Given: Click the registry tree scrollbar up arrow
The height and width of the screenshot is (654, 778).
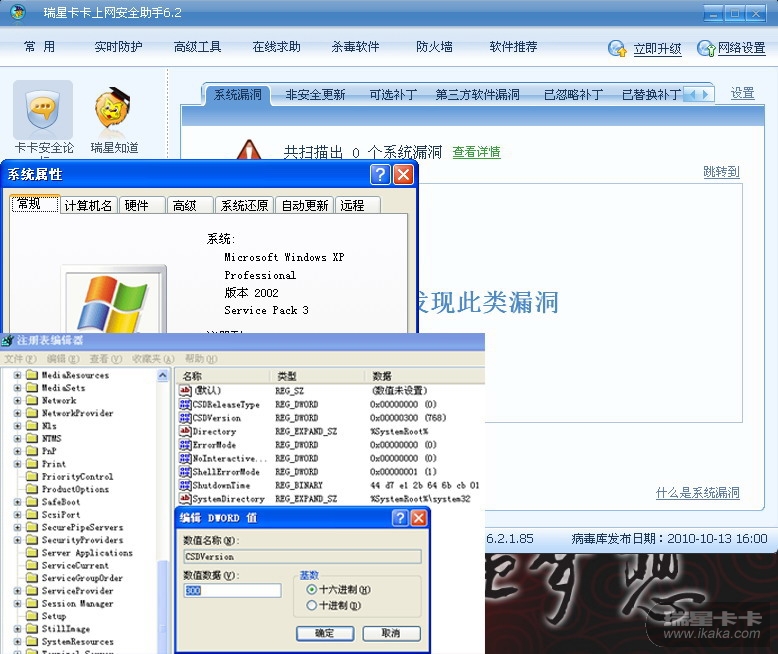Looking at the screenshot, I should tap(163, 376).
